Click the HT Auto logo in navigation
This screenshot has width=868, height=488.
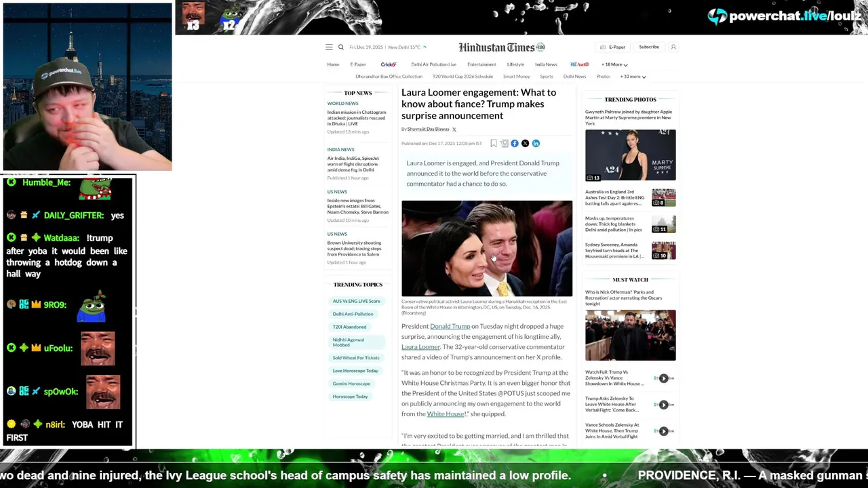[579, 64]
